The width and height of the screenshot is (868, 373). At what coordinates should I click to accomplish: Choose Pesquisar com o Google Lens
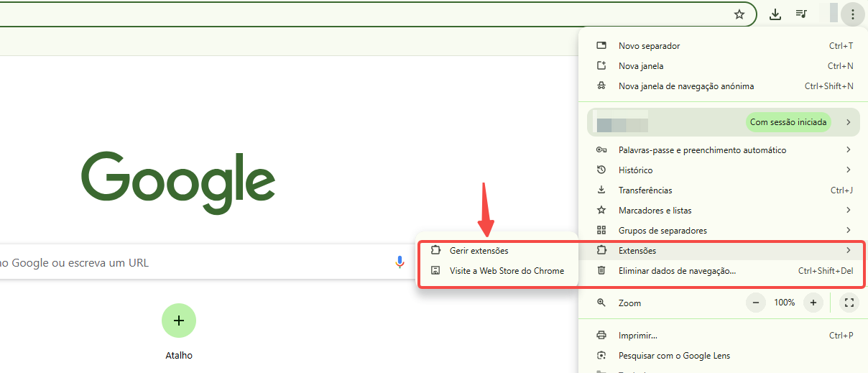(x=724, y=355)
